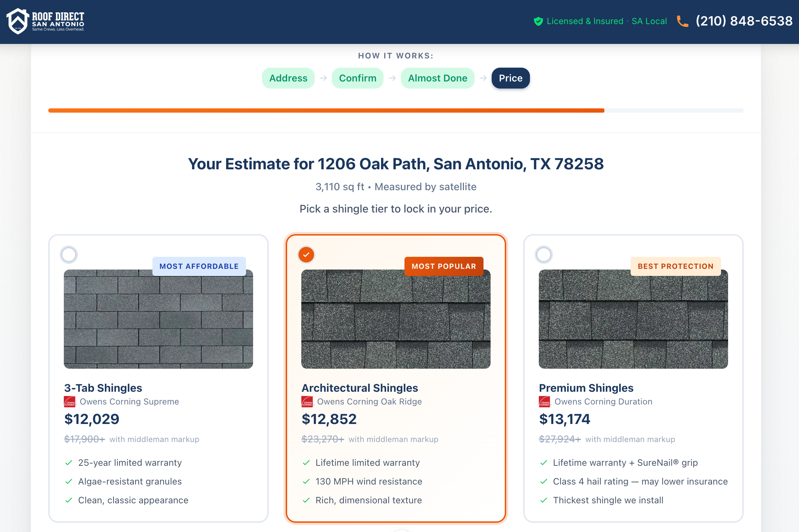Deselect the Architectural Shingles checked radio

coord(306,254)
